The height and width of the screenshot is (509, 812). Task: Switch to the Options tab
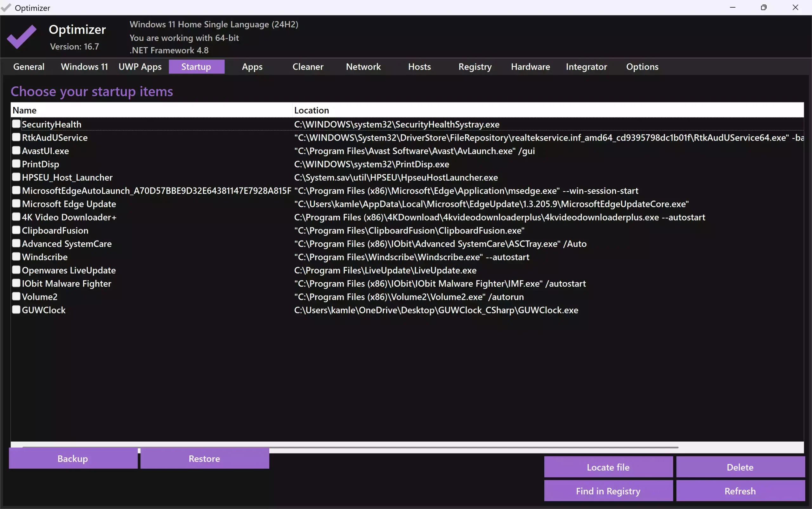pos(642,67)
